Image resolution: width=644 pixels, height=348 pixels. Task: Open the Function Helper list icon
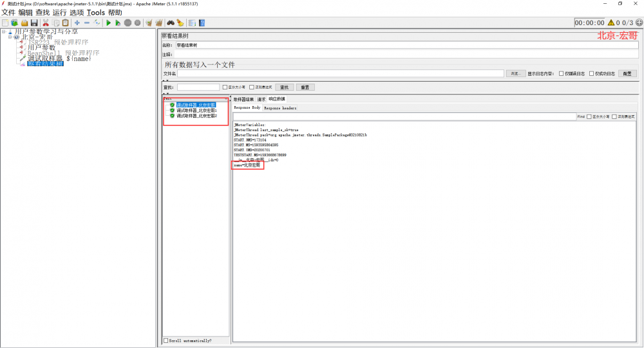point(192,23)
